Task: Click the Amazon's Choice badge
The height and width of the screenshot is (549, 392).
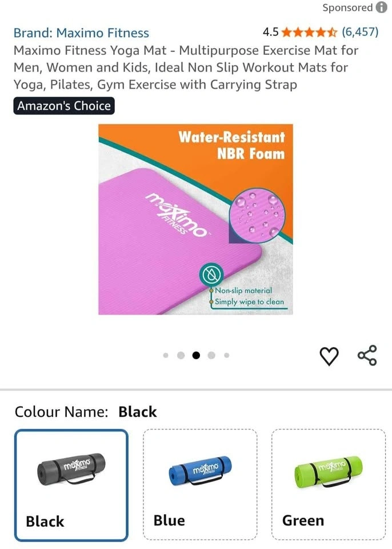Action: pyautogui.click(x=64, y=106)
